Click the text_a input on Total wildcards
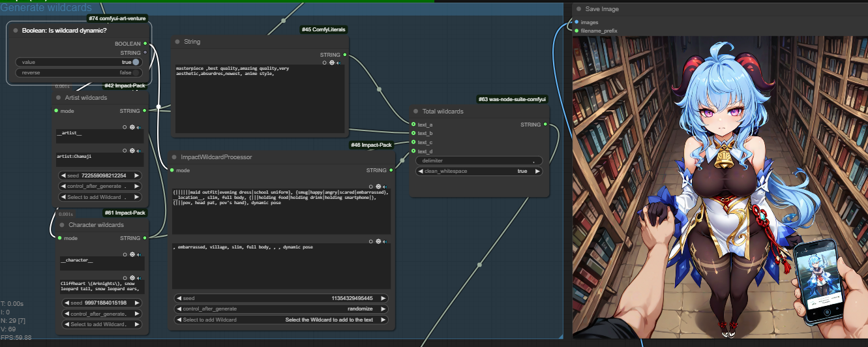 413,124
